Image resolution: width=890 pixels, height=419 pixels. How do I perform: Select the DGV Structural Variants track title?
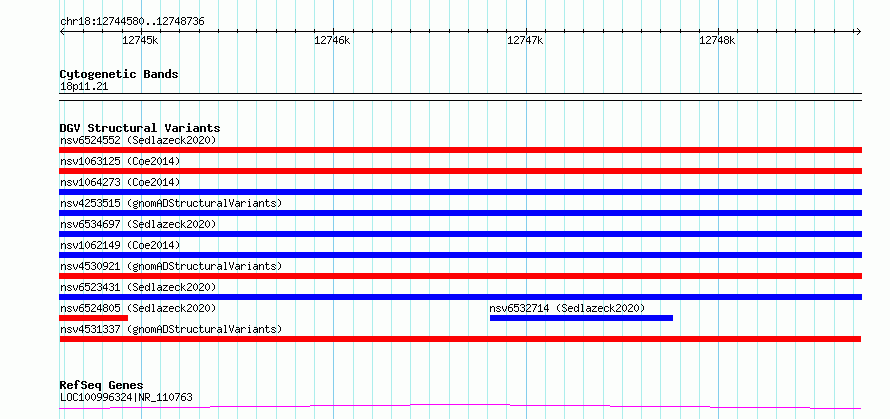pyautogui.click(x=140, y=128)
